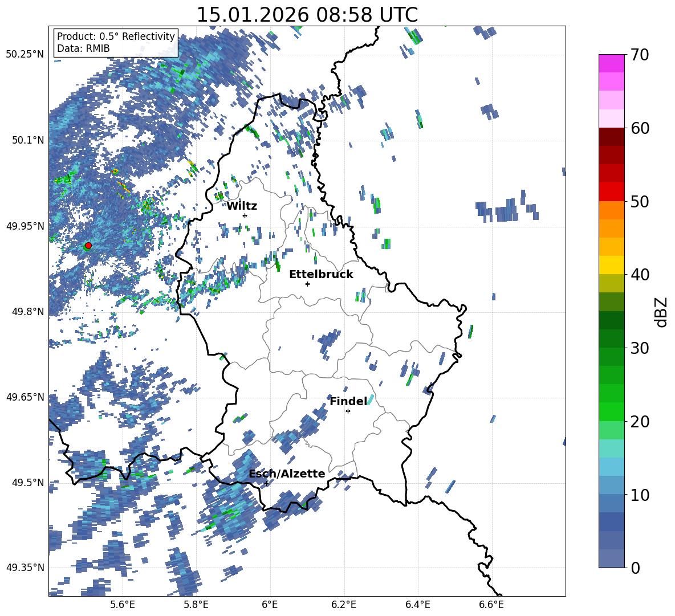Select the Esch/Alzette map label
The width and height of the screenshot is (675, 616).
[x=287, y=474]
